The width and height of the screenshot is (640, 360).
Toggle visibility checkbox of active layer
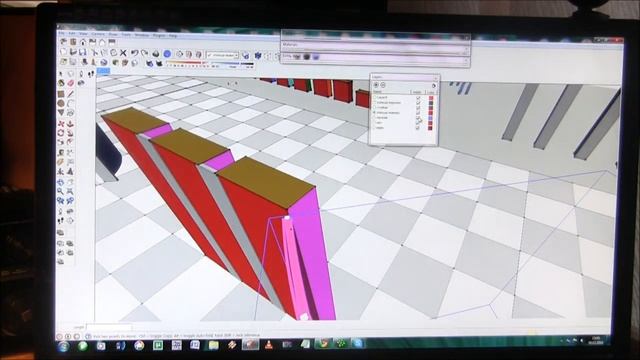pyautogui.click(x=418, y=113)
